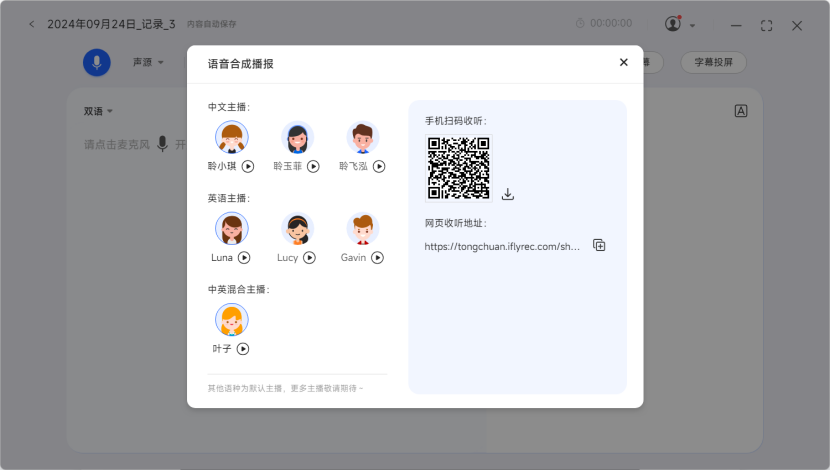830x471 pixels.
Task: Download the QR code image
Action: [x=508, y=194]
